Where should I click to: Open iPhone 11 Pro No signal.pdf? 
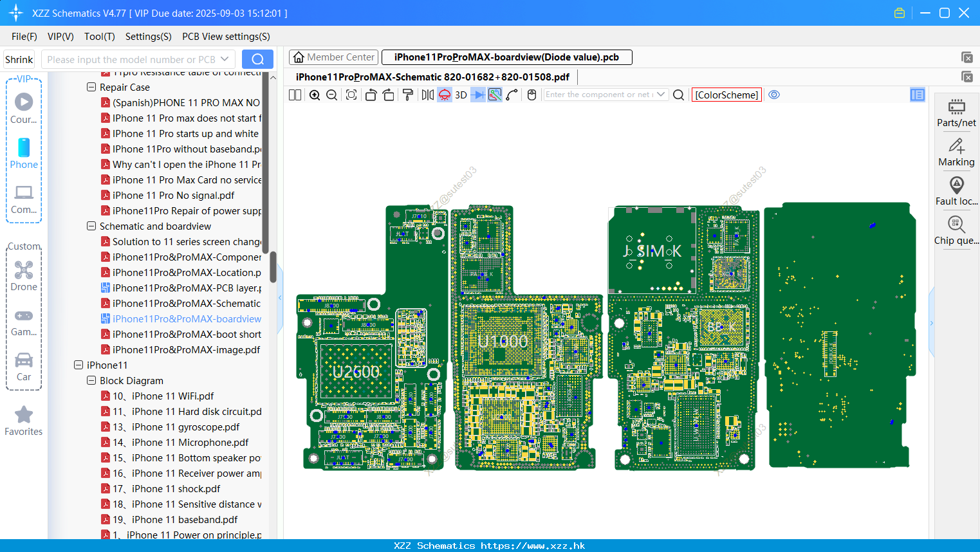click(x=173, y=195)
